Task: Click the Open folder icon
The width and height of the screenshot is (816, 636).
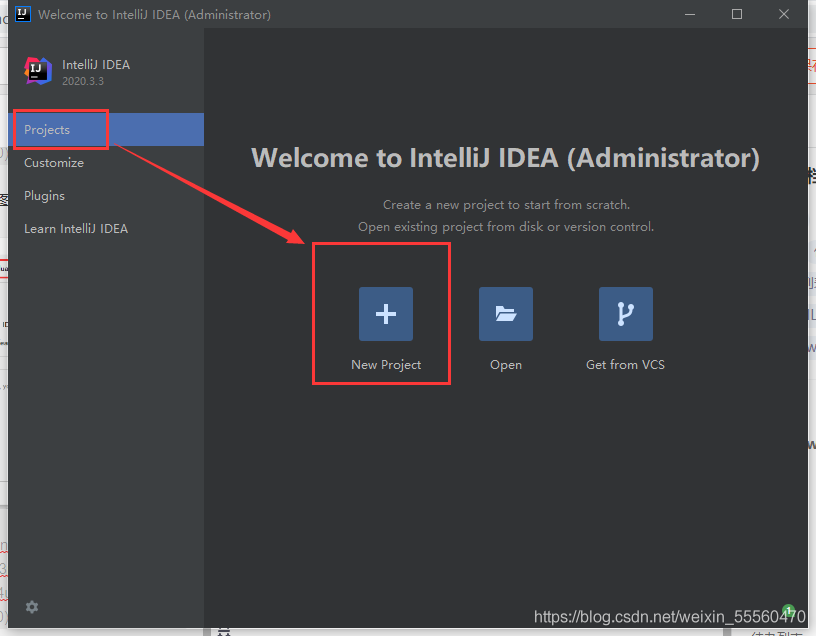Action: click(x=506, y=314)
